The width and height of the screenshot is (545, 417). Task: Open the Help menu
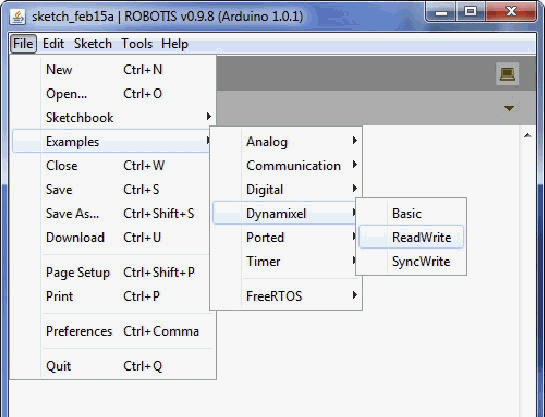point(174,44)
